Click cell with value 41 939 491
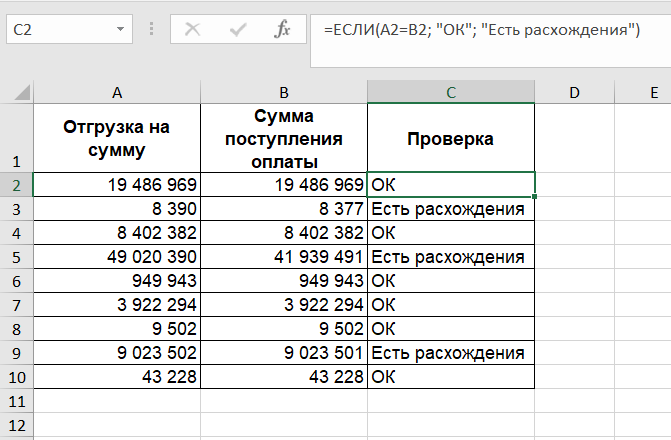 (284, 257)
